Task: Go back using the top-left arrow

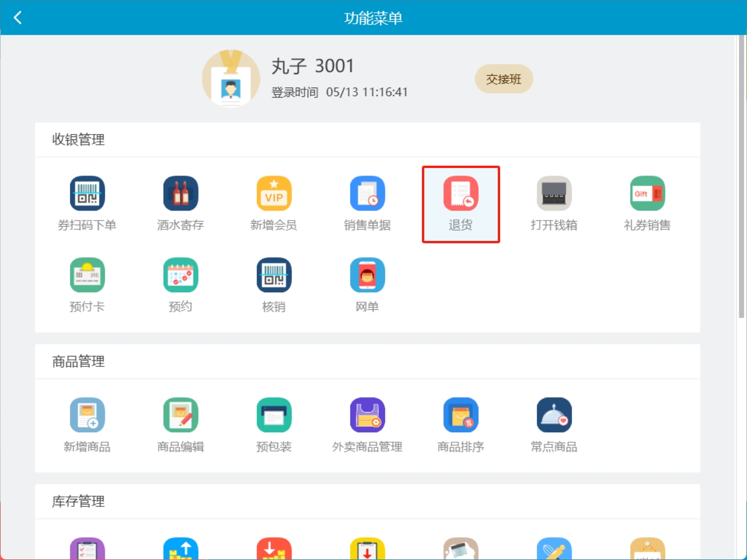Action: click(18, 17)
